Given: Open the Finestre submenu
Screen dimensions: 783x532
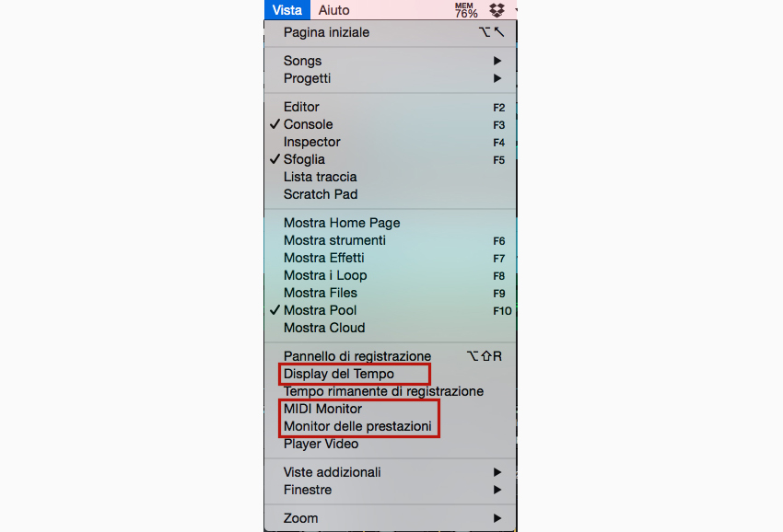Looking at the screenshot, I should pos(390,490).
